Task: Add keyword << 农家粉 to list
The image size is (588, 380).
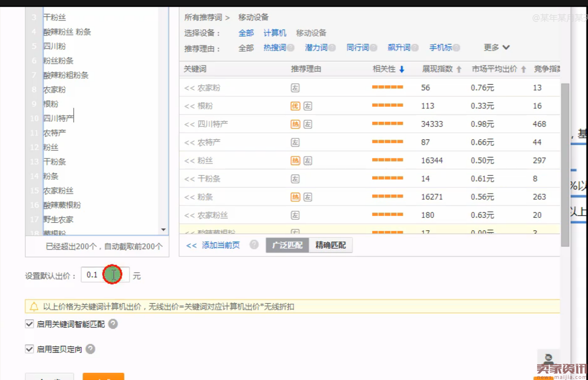Action: click(202, 88)
